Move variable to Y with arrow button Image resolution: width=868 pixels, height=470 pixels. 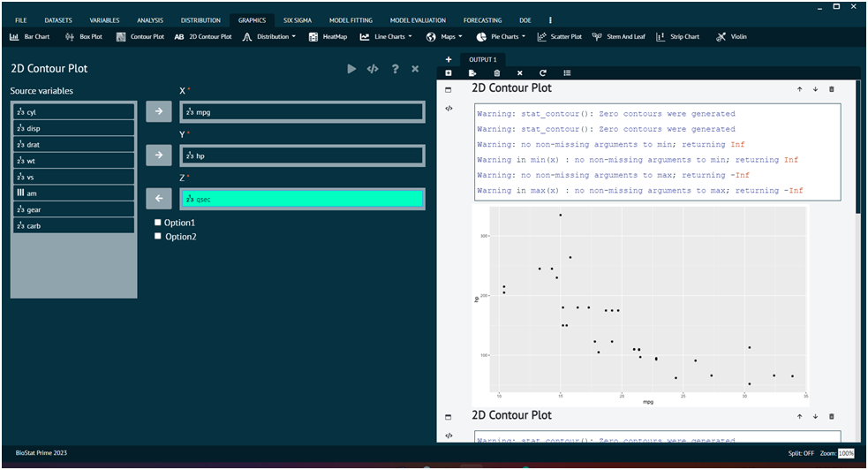point(159,155)
